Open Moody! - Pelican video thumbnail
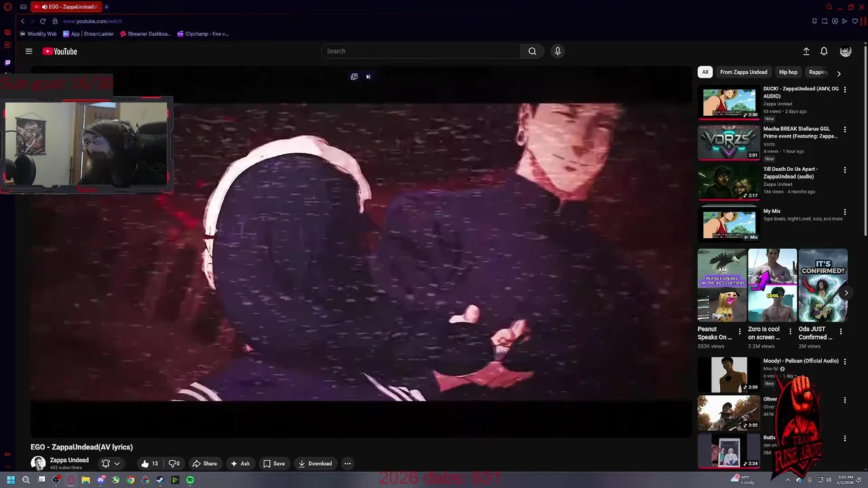The image size is (868, 488). (x=729, y=375)
